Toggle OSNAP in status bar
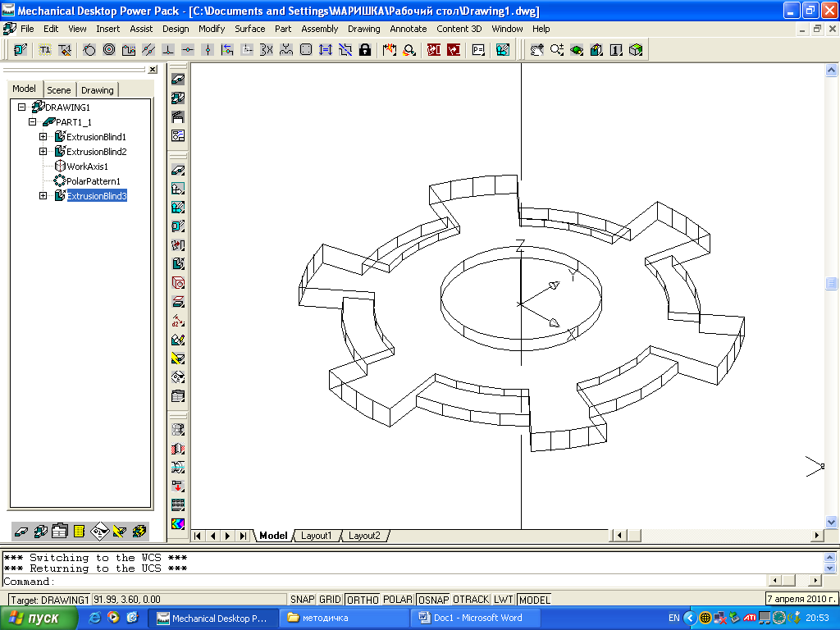Viewport: 840px width, 630px height. click(433, 600)
